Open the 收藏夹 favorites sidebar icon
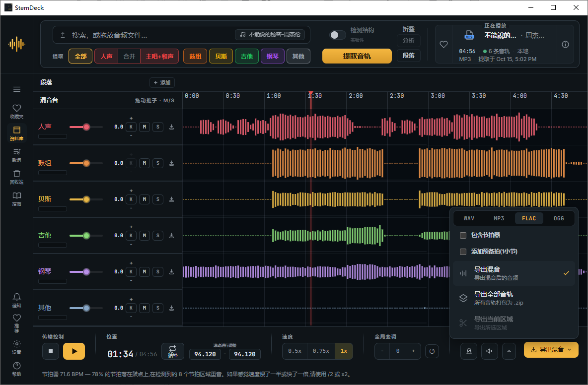This screenshot has height=385, width=588. [16, 111]
